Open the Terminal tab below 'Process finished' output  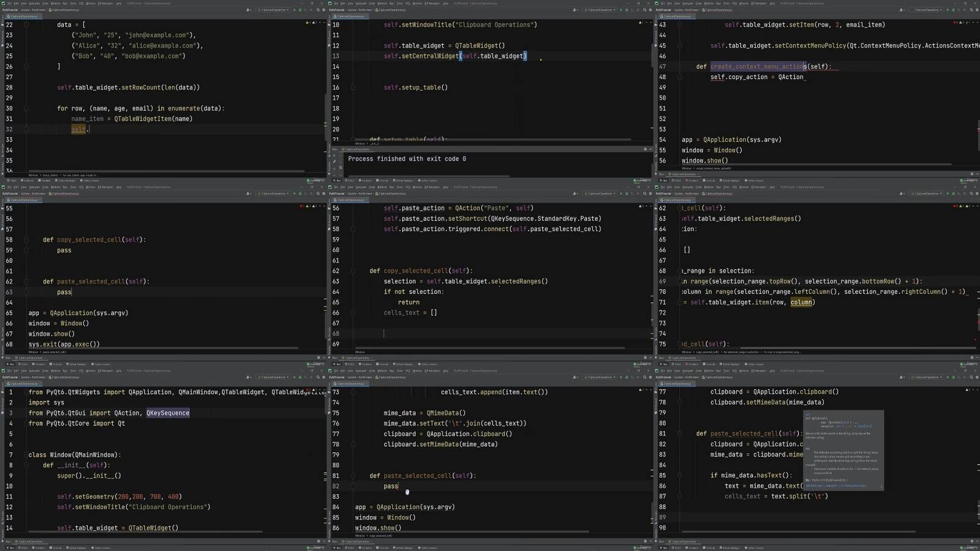click(383, 181)
